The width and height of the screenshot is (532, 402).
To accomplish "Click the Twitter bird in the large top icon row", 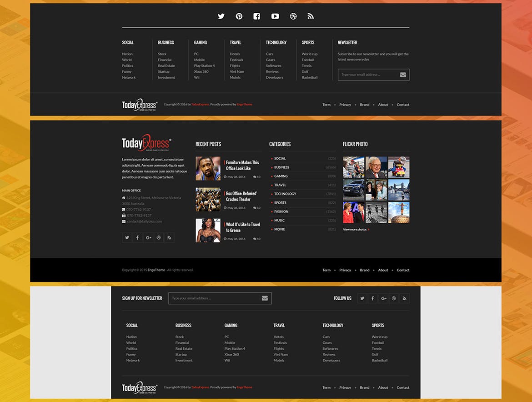I will (221, 16).
